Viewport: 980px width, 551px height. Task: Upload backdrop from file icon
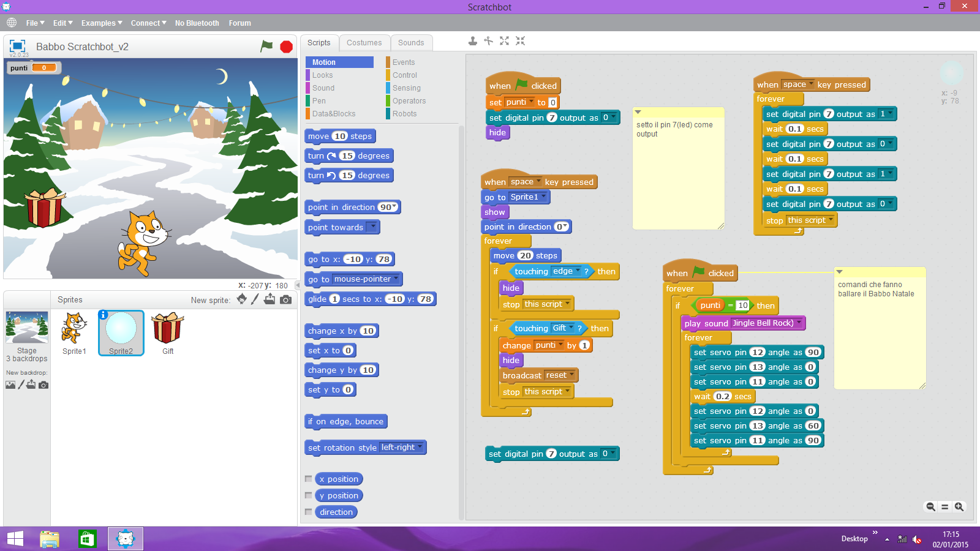[31, 384]
